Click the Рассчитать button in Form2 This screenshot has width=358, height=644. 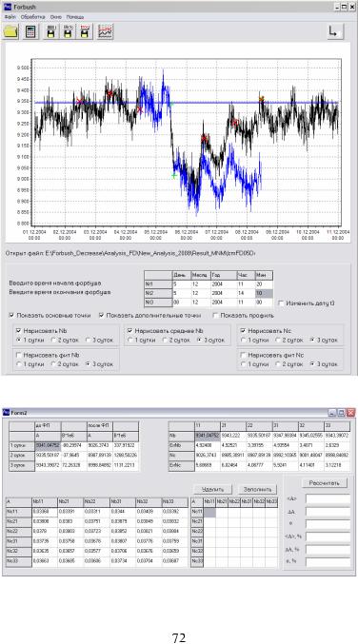point(325,483)
